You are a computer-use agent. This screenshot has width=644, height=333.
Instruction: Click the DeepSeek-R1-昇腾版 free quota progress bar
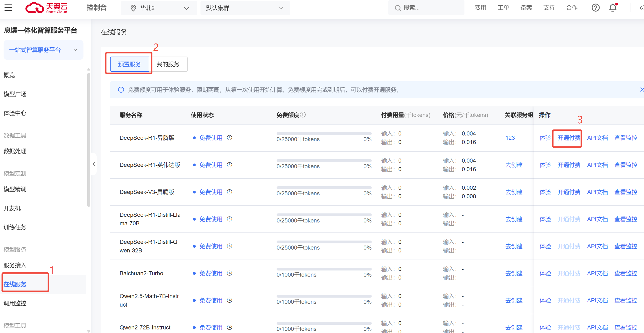tap(324, 133)
